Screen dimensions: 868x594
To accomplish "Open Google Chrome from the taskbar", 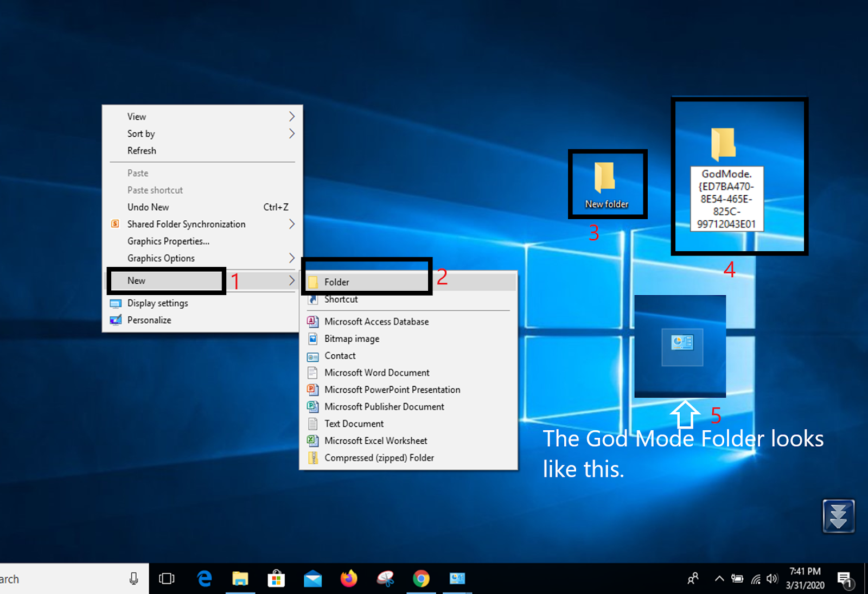I will coord(422,579).
